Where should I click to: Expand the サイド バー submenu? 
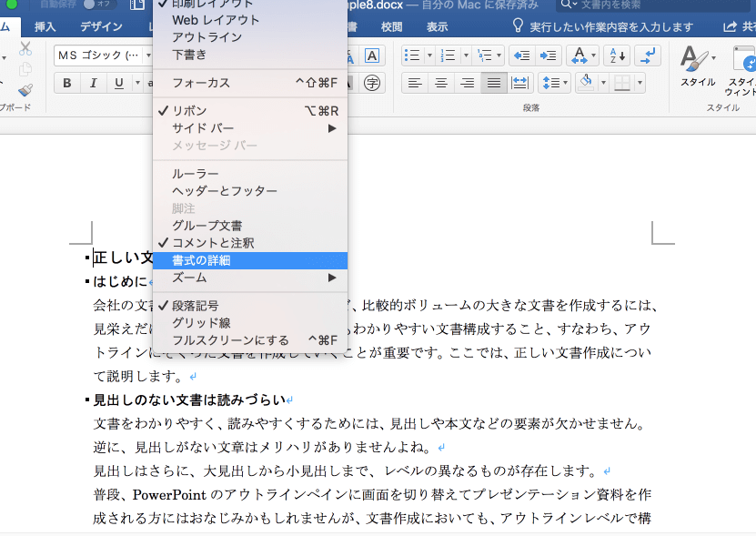[x=250, y=128]
